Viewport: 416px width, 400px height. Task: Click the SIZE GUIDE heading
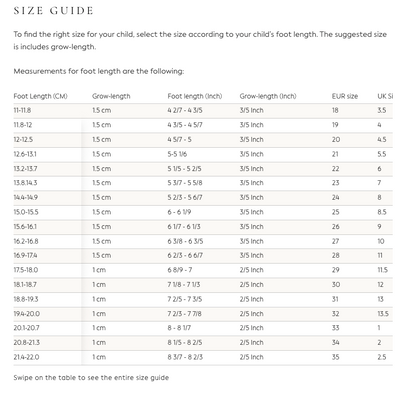[x=53, y=11]
